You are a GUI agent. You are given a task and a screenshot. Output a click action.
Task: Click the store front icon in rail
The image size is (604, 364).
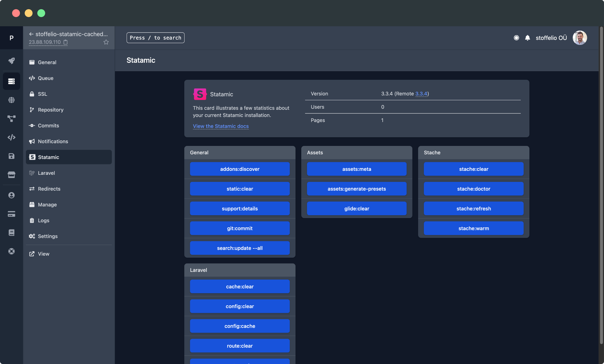11,175
